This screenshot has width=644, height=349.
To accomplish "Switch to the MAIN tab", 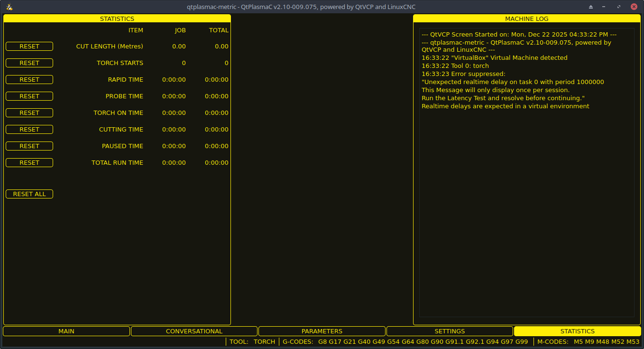I will [x=66, y=331].
